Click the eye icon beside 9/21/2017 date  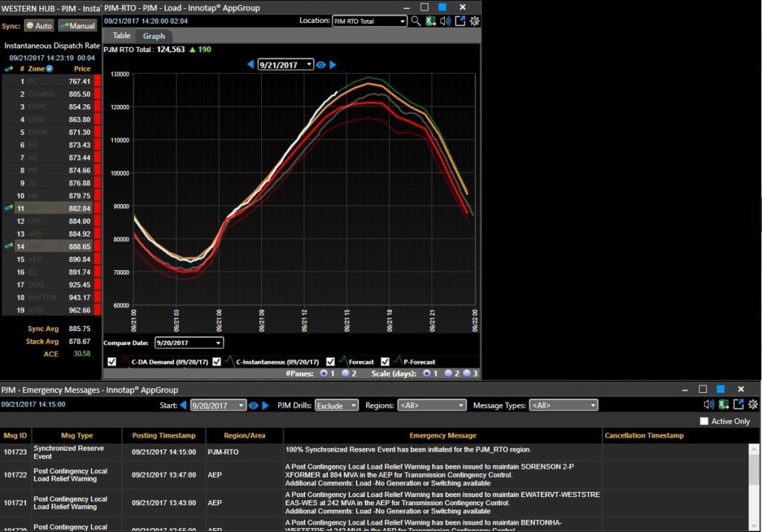pos(321,65)
